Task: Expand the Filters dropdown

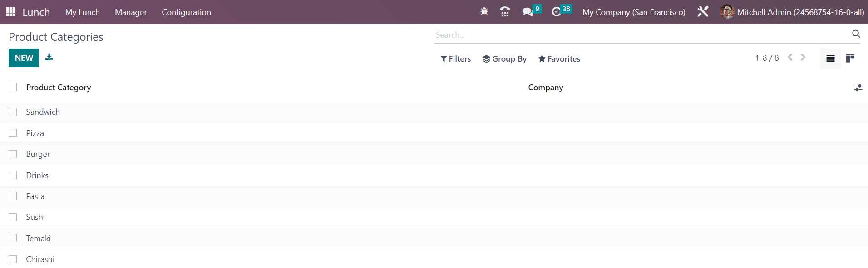Action: (x=456, y=59)
